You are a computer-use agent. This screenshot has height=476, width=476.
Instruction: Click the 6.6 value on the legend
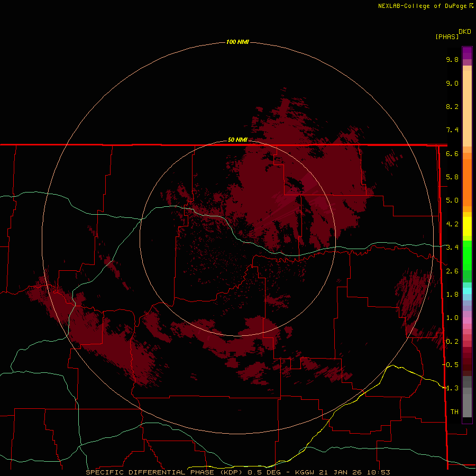(x=452, y=154)
